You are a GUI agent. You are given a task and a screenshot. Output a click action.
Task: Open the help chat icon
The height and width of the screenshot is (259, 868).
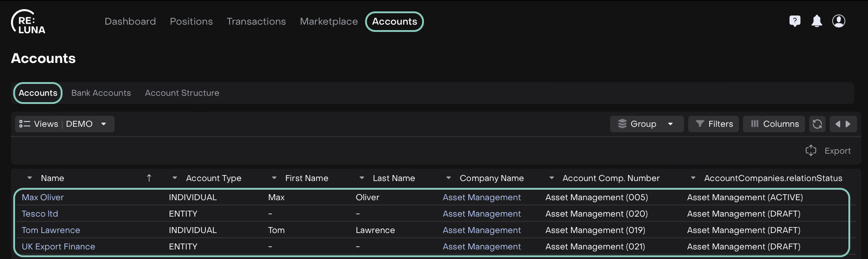coord(795,21)
